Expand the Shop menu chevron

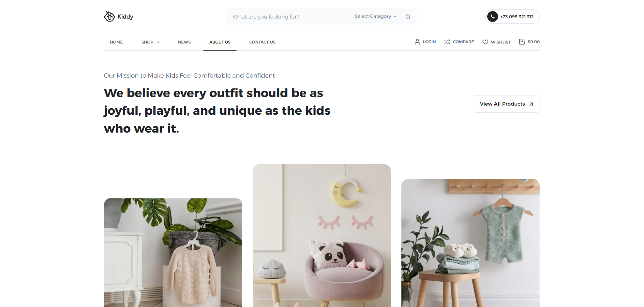[158, 42]
